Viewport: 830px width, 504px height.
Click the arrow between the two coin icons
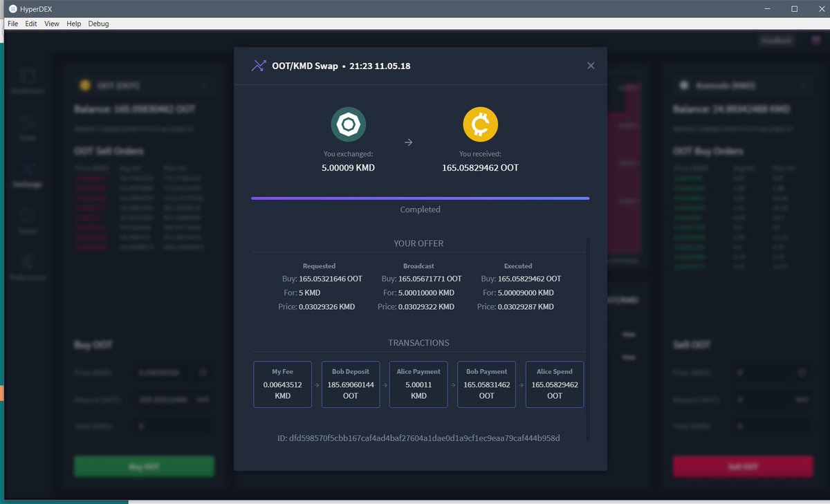coord(408,142)
